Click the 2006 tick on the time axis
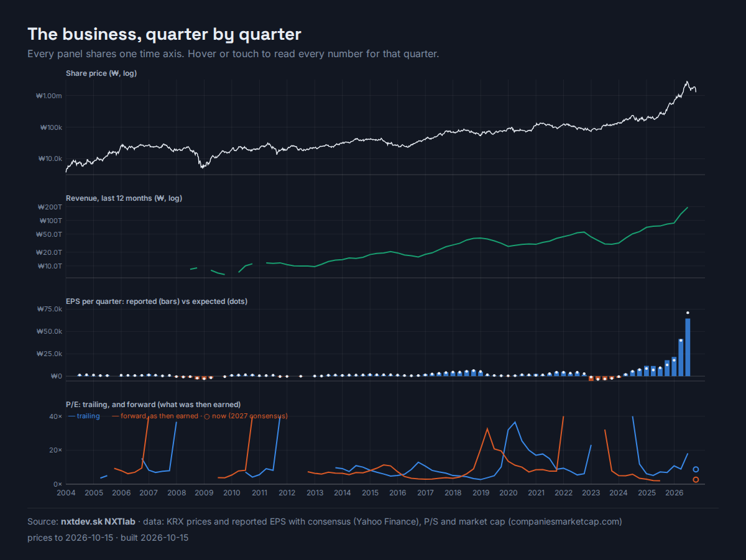Viewport: 746px width, 560px height. [x=121, y=493]
